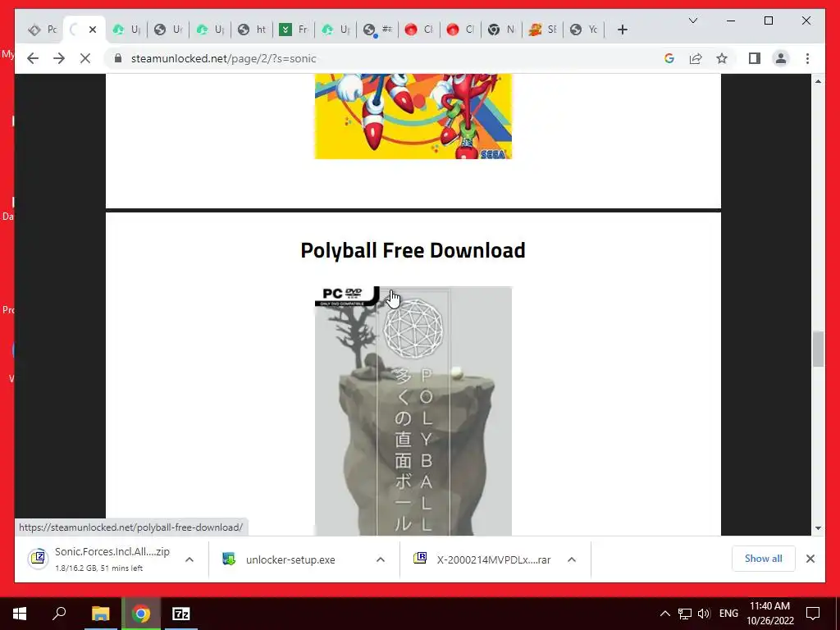Click the Polyball game cover image
Screen dimensions: 840x630
pos(413,411)
